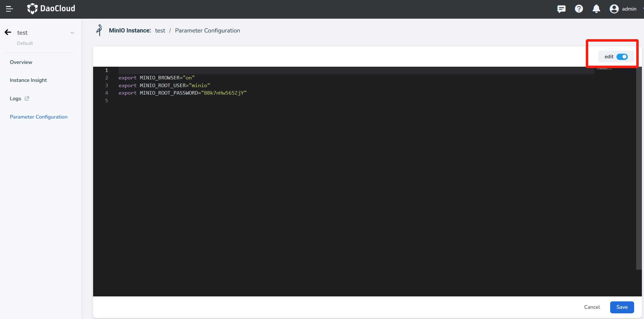The height and width of the screenshot is (319, 644).
Task: Click the Logs external link icon
Action: (27, 98)
